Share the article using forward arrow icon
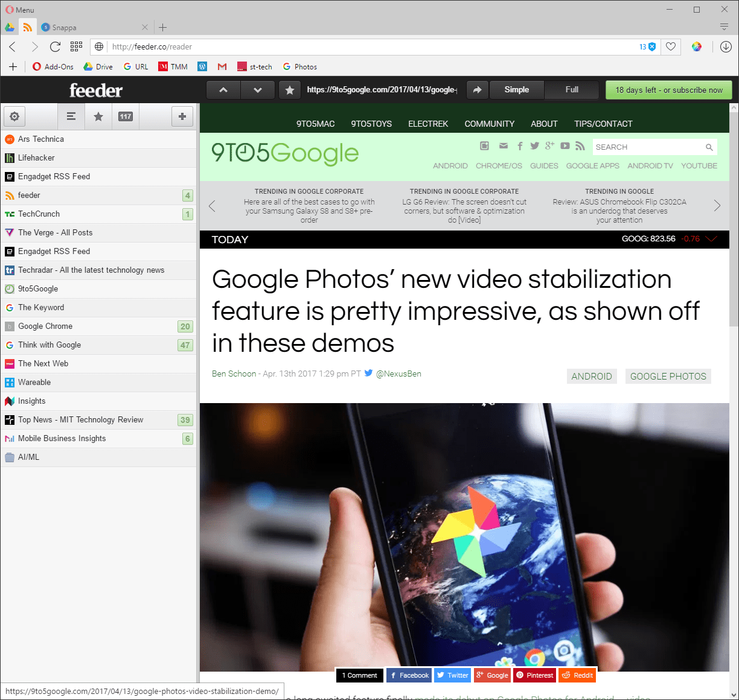Image resolution: width=739 pixels, height=700 pixels. click(x=477, y=90)
